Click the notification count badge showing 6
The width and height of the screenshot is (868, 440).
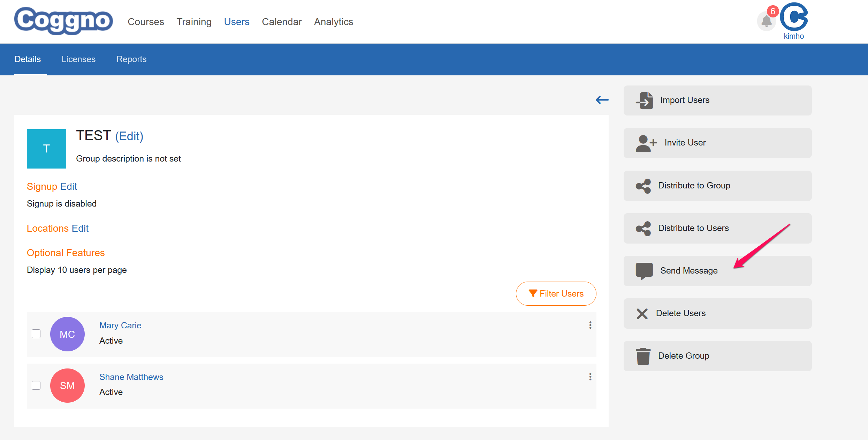pyautogui.click(x=773, y=11)
